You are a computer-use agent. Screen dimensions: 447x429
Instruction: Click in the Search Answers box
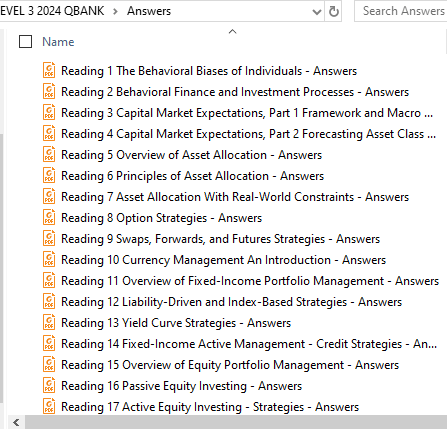402,11
